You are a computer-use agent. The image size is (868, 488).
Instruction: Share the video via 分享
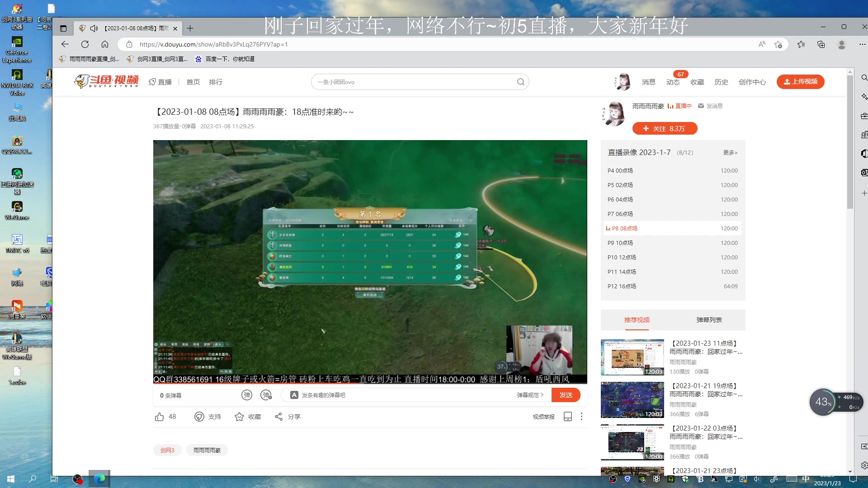288,417
